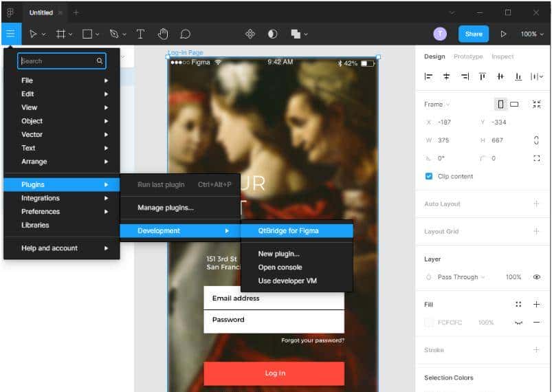
Task: Click the search magnifier icon
Action: point(99,61)
